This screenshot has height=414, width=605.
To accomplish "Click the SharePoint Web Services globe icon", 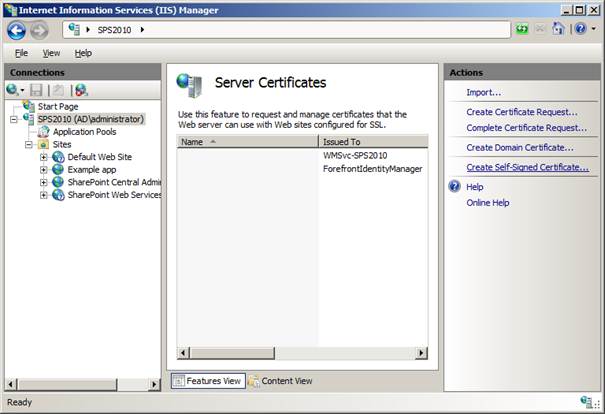I will pos(58,194).
